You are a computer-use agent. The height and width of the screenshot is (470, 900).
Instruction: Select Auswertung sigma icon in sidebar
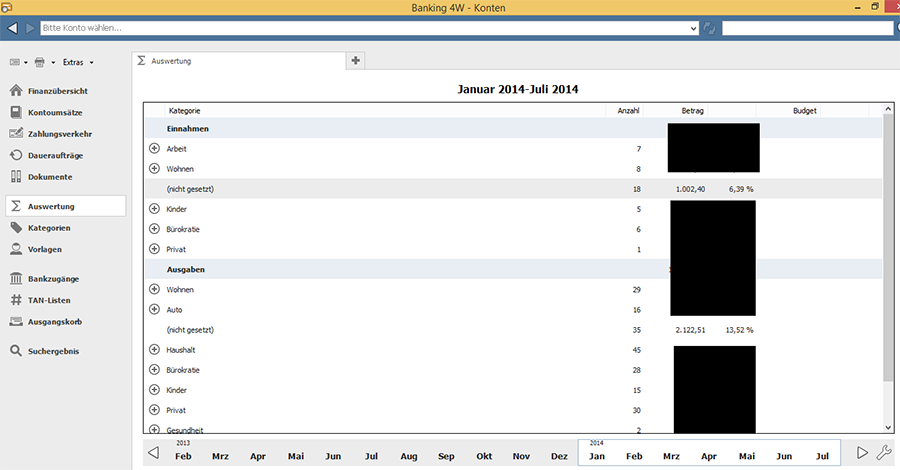tap(16, 206)
